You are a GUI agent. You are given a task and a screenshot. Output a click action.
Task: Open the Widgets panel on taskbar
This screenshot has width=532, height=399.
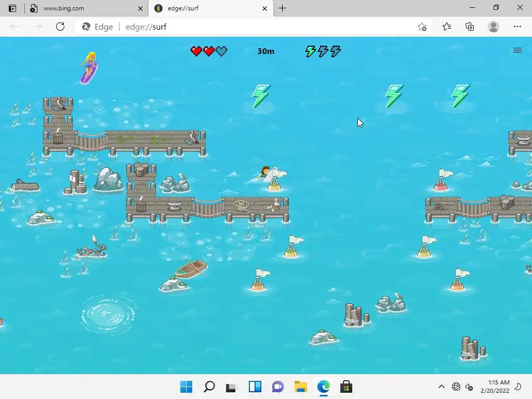coord(255,387)
